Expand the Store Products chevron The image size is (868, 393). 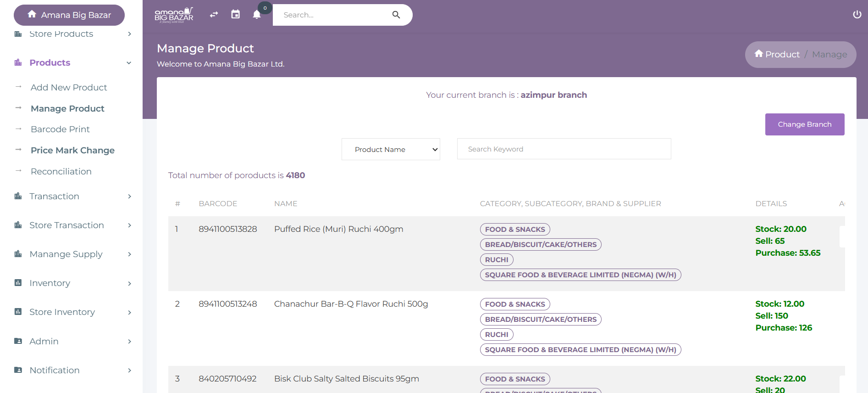point(130,34)
